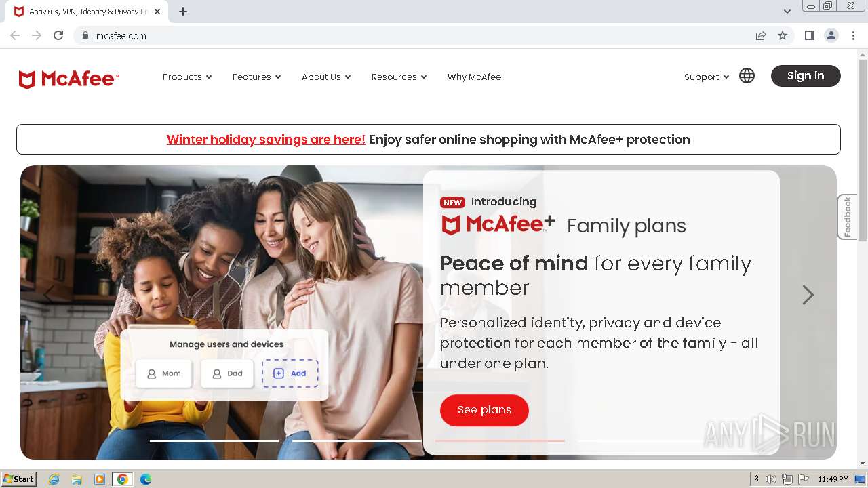Open Why McAfee page

coord(474,77)
